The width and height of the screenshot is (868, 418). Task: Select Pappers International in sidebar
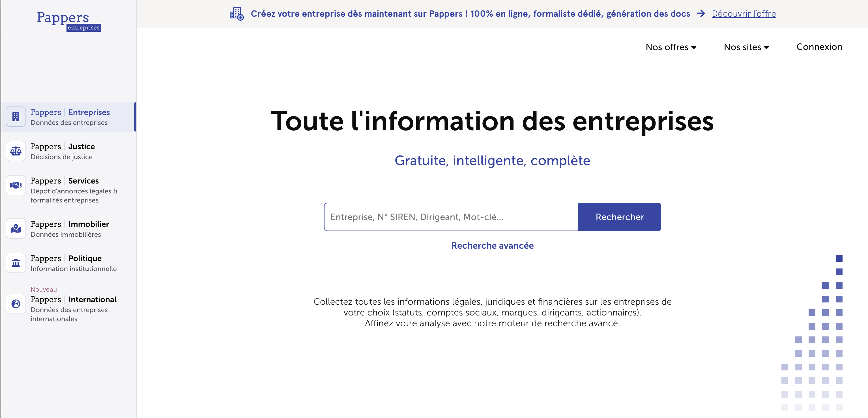coord(68,304)
